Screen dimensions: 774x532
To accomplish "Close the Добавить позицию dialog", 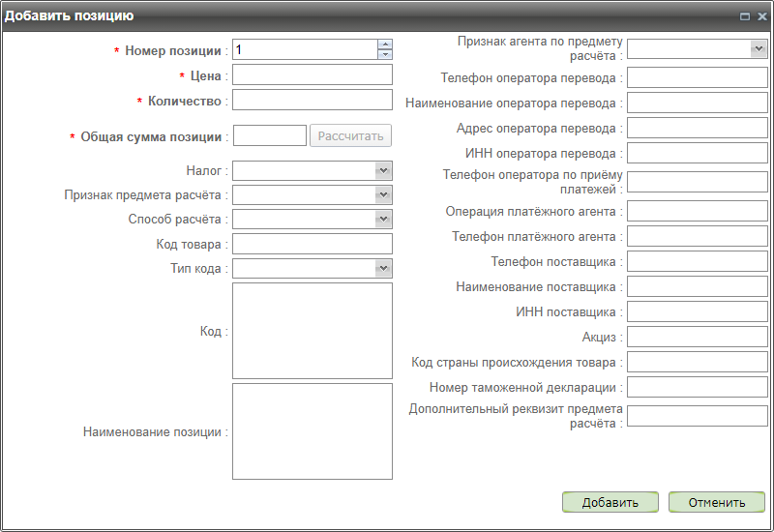I will pos(760,16).
